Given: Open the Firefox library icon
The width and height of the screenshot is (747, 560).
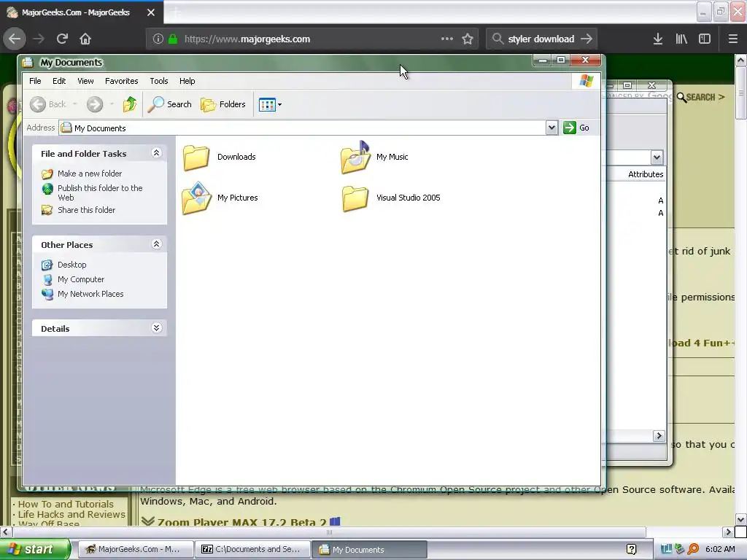Looking at the screenshot, I should point(681,39).
